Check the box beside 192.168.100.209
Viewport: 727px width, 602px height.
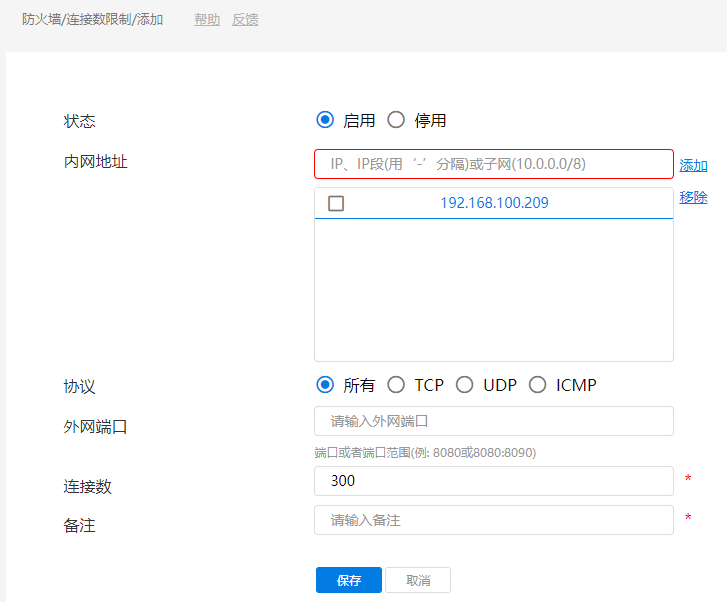[336, 203]
